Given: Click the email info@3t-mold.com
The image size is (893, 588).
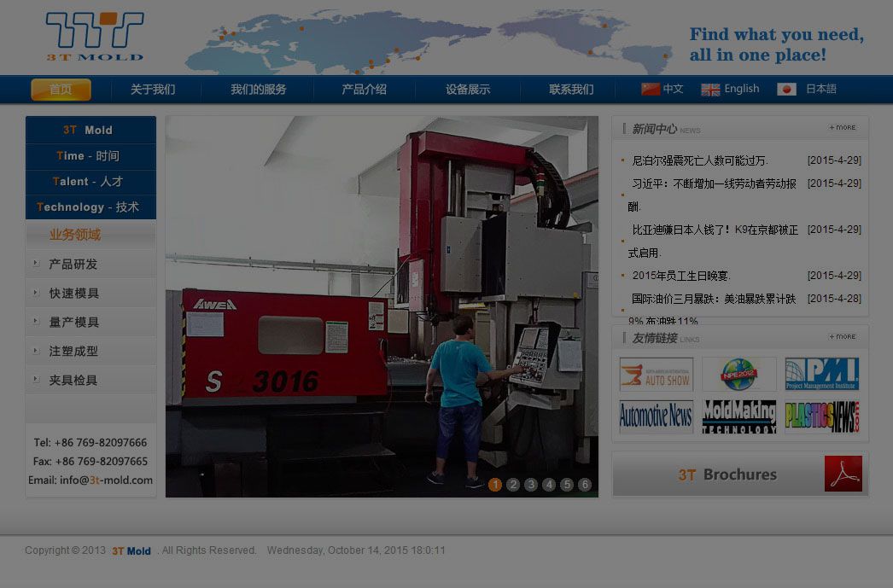Looking at the screenshot, I should [106, 480].
